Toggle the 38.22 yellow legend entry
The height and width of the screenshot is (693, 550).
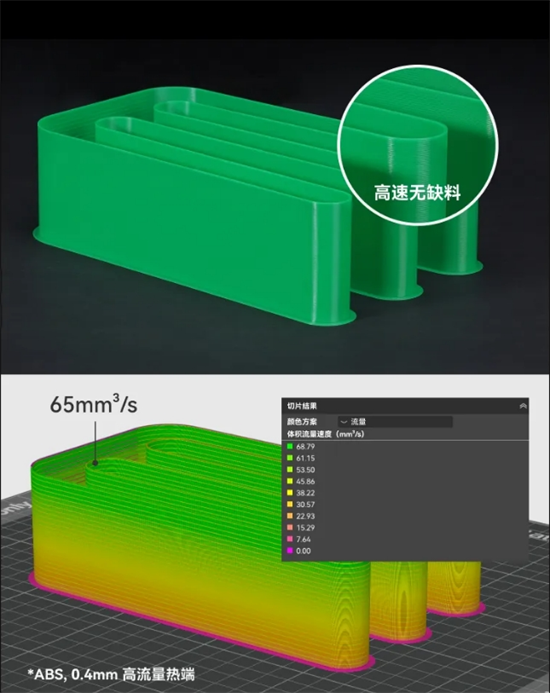point(301,493)
